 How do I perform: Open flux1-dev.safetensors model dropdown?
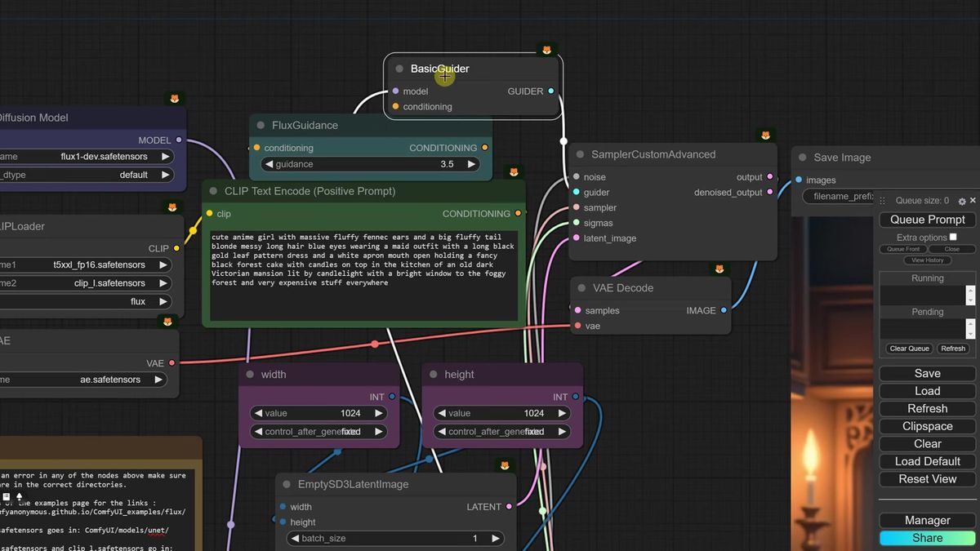click(x=86, y=156)
